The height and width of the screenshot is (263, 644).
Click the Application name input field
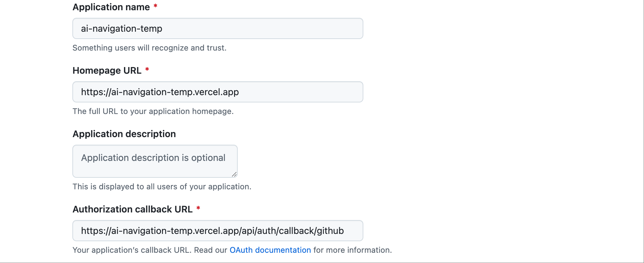coord(218,28)
